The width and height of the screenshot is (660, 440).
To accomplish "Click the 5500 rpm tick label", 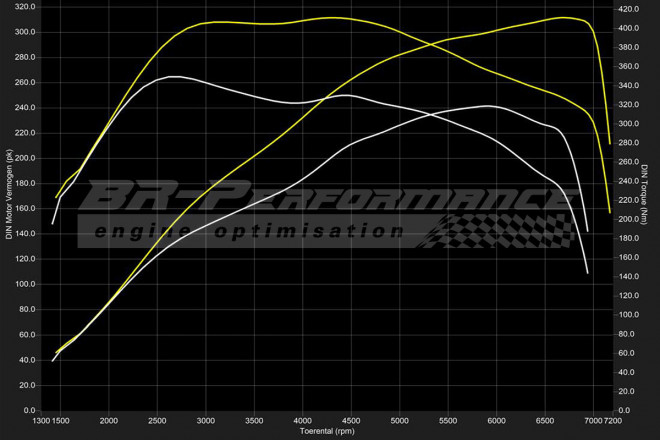I will tap(448, 420).
